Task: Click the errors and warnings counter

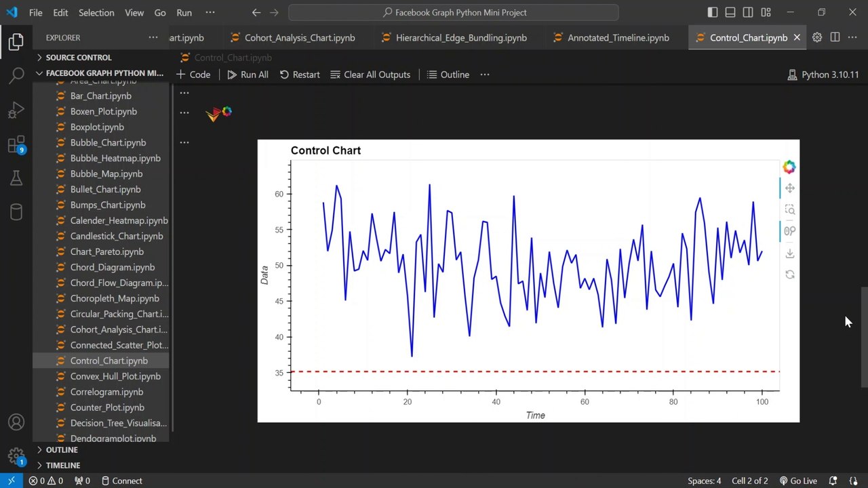Action: [46, 481]
